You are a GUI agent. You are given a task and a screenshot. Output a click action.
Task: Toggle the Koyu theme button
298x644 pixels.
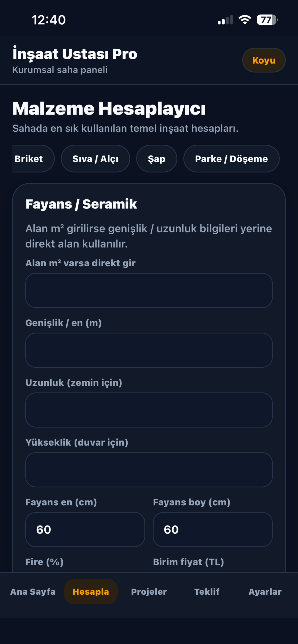pyautogui.click(x=264, y=60)
